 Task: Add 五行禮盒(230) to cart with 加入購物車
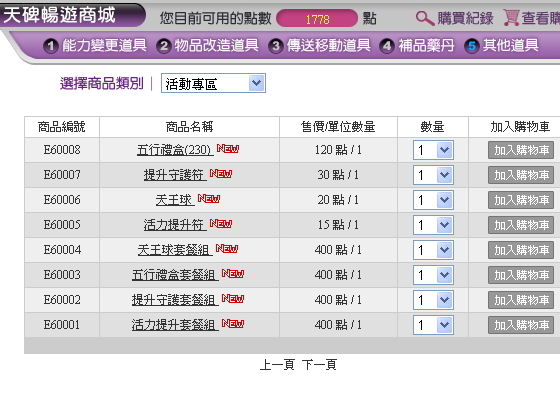(521, 150)
